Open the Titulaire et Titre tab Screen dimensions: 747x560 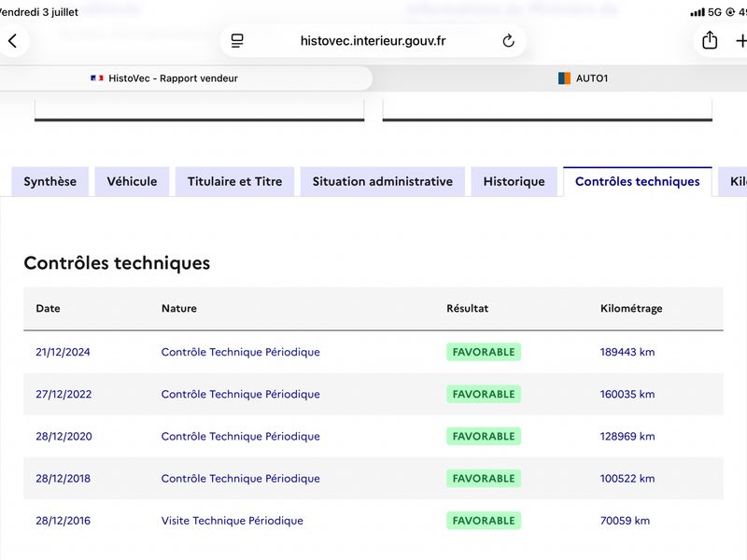[235, 181]
